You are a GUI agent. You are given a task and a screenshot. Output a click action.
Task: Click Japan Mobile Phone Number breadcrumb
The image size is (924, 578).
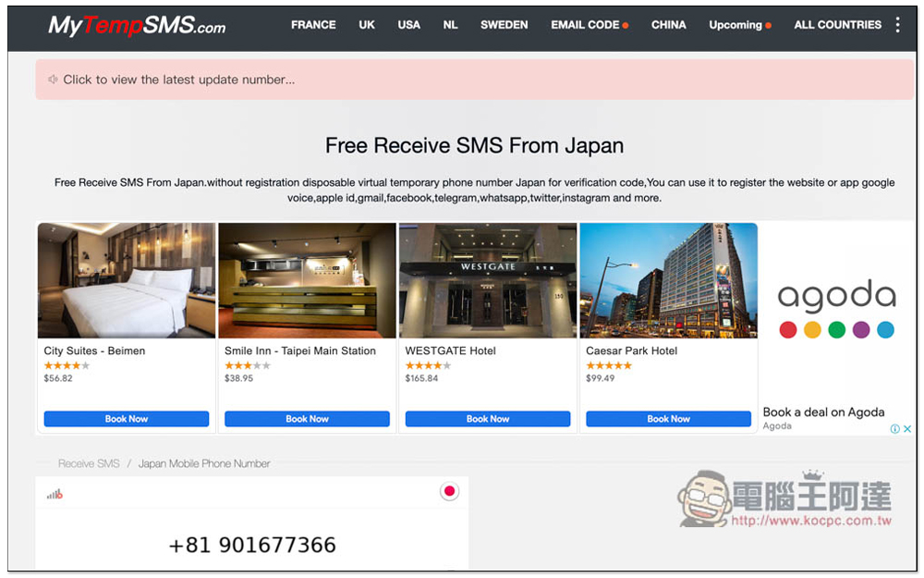tap(204, 463)
